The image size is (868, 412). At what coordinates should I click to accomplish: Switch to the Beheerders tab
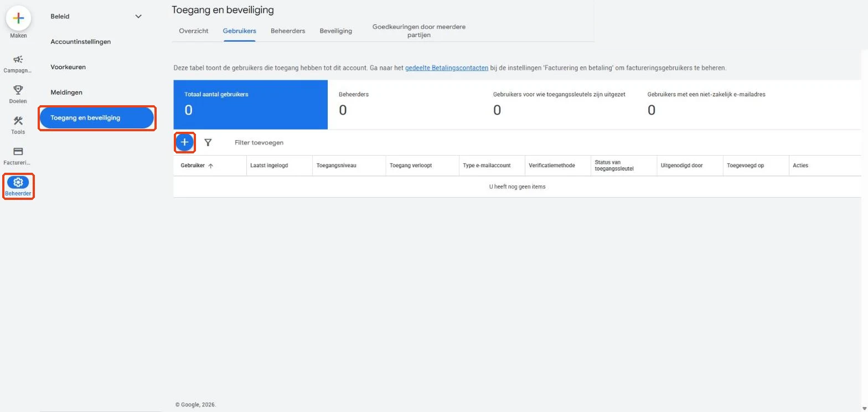pyautogui.click(x=288, y=31)
